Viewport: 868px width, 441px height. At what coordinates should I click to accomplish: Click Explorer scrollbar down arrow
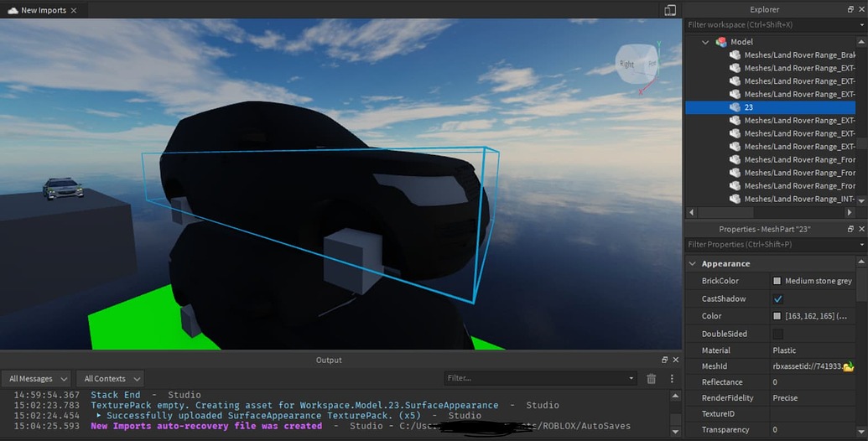(861, 201)
